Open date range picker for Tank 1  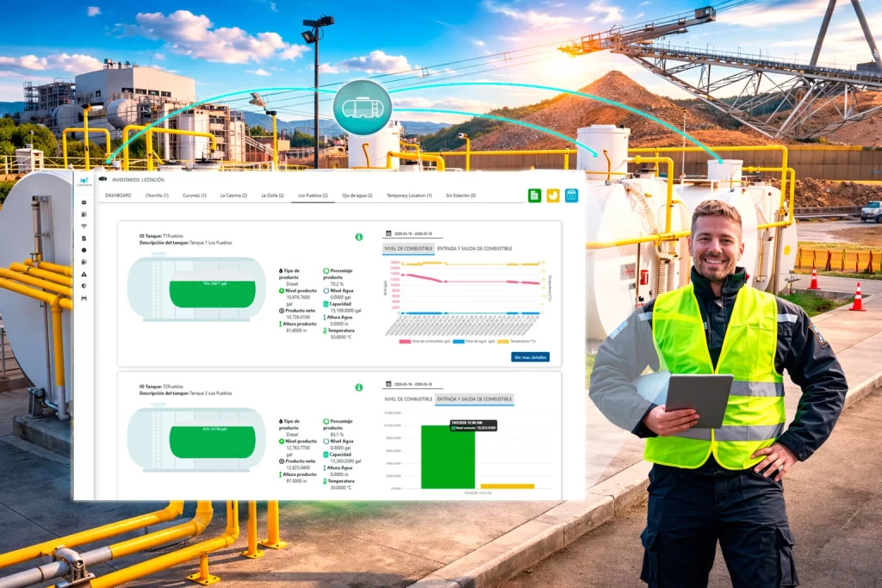(x=413, y=233)
